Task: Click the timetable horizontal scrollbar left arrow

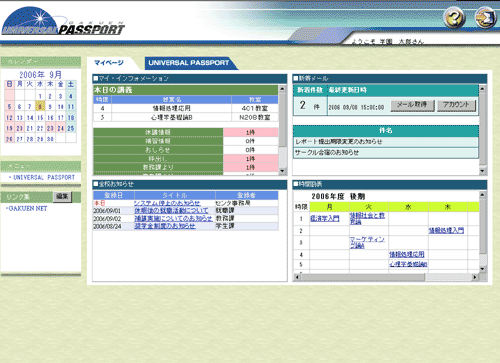Action: click(297, 277)
